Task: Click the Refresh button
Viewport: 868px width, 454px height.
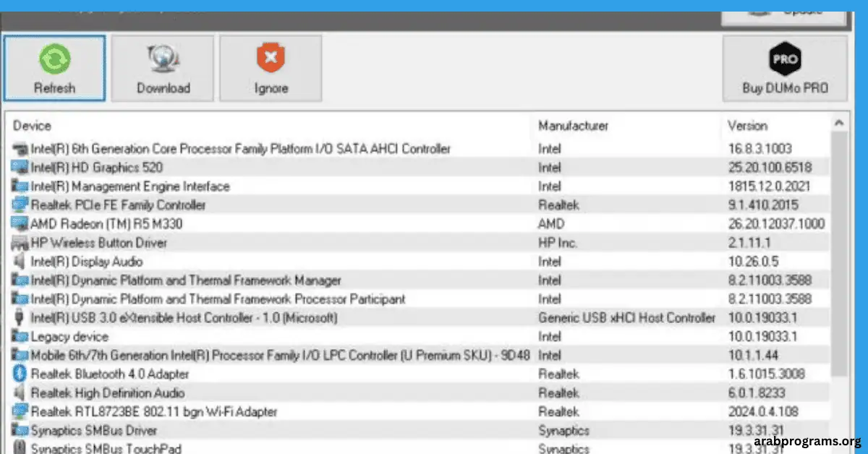Action: coord(54,68)
